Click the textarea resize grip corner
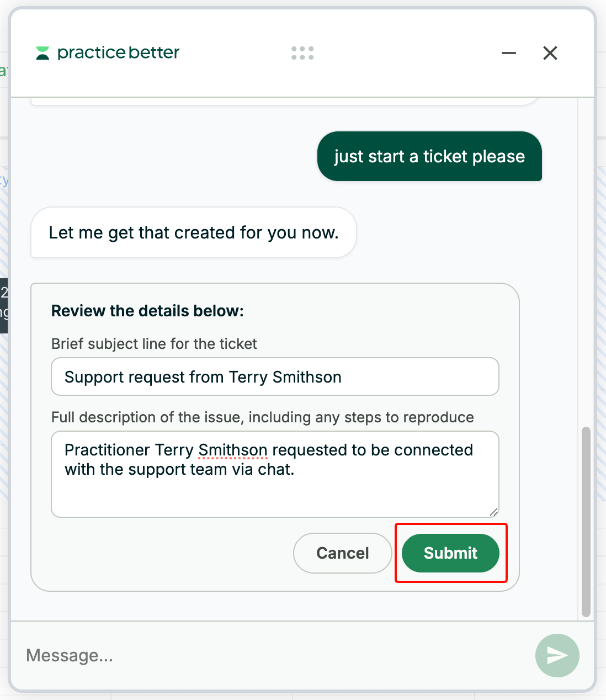This screenshot has width=606, height=700. [x=493, y=512]
